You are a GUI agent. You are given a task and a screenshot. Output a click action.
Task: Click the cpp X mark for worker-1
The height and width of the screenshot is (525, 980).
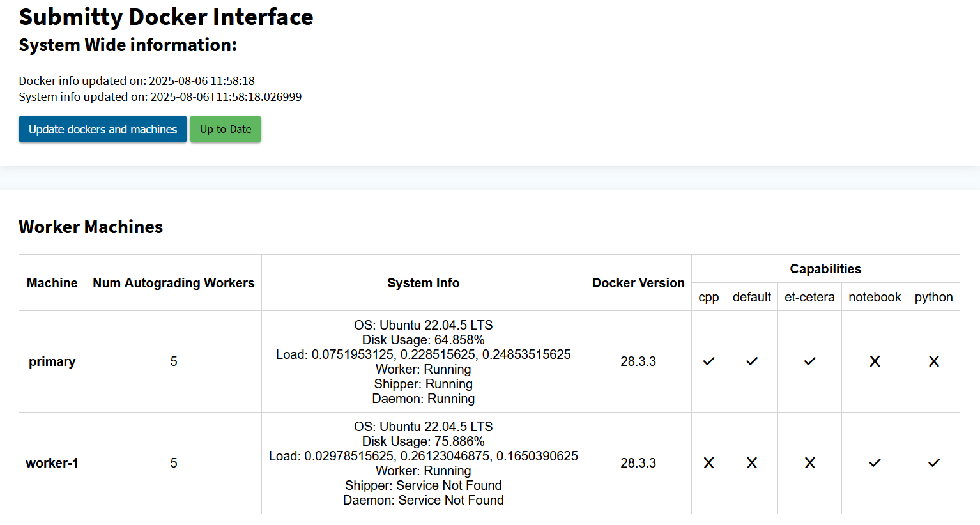point(708,463)
